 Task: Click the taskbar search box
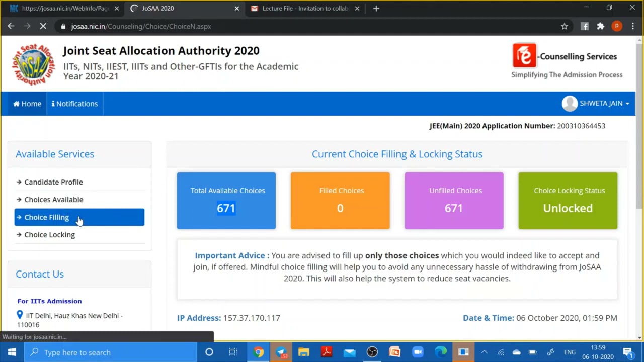pos(111,352)
